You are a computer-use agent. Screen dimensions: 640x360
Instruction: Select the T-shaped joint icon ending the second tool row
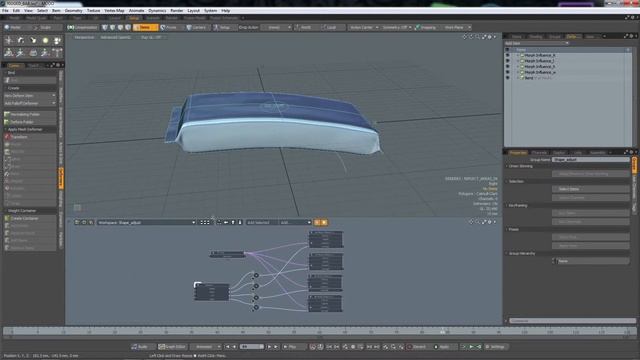[x=58, y=53]
